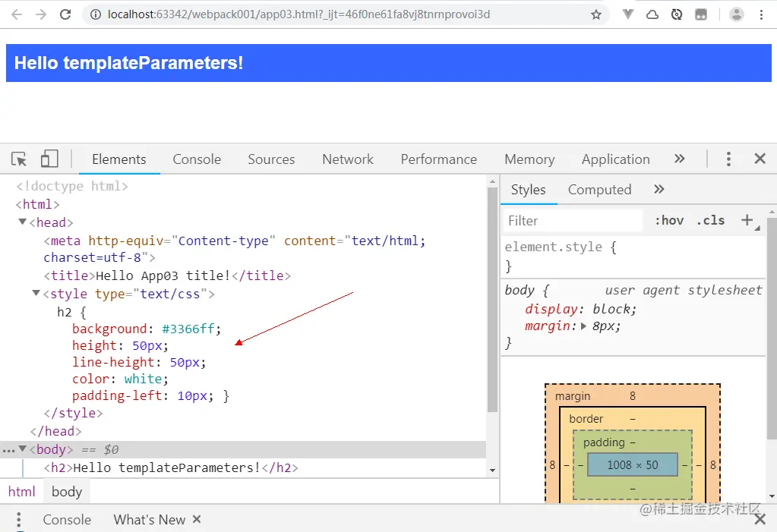Close the DevTools panel
Viewport: 777px width, 532px height.
tap(760, 159)
